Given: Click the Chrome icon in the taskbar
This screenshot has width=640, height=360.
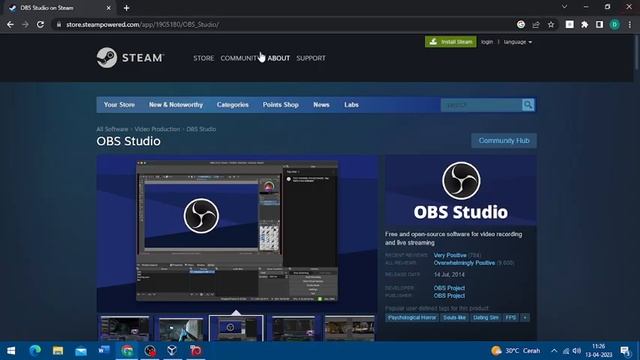Looking at the screenshot, I should (127, 351).
